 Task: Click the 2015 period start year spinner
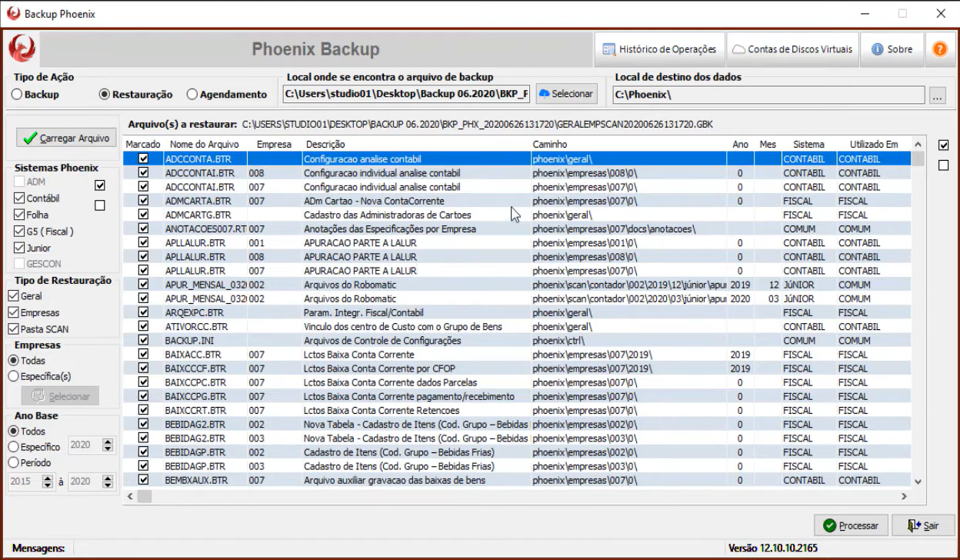coord(48,482)
